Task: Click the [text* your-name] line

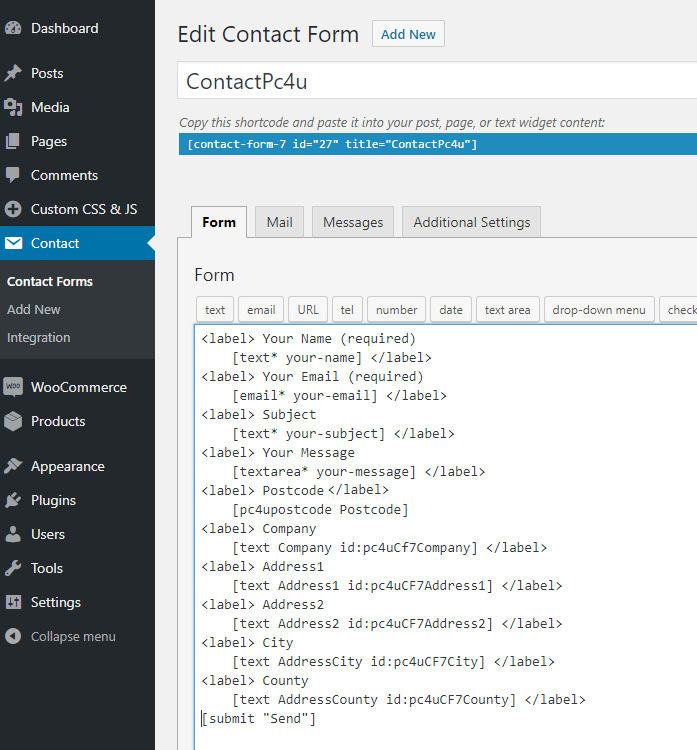Action: point(332,357)
